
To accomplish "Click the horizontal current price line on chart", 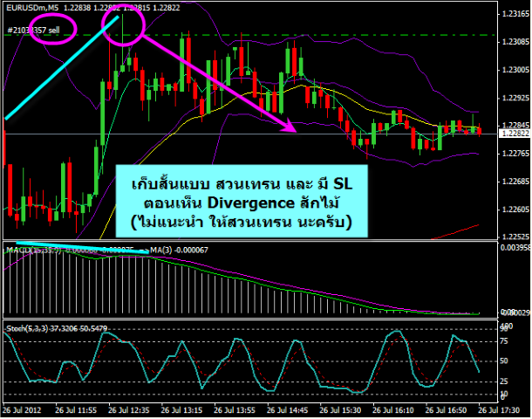I will point(249,134).
